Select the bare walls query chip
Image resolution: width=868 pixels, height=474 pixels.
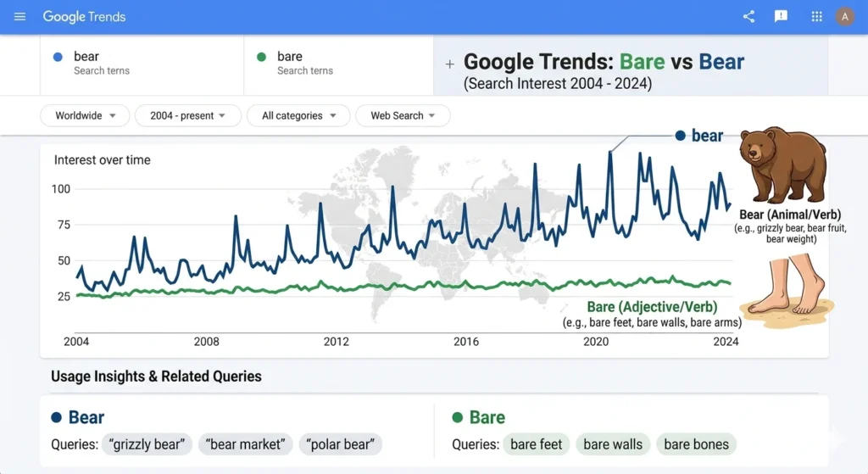pyautogui.click(x=613, y=444)
